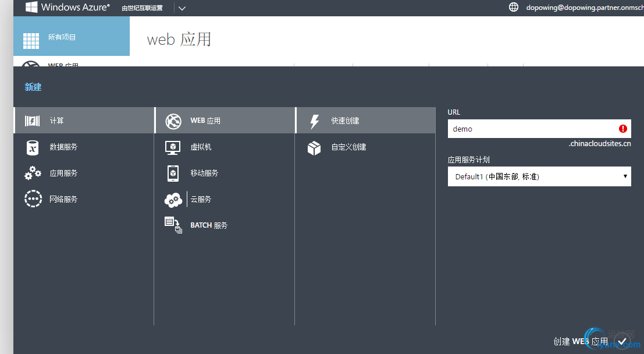Click the 所有项目 grid icon
644x354 pixels.
[31, 41]
